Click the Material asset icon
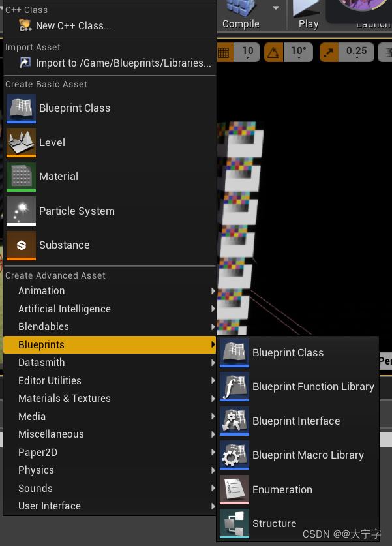Image resolution: width=392 pixels, height=546 pixels. [22, 177]
